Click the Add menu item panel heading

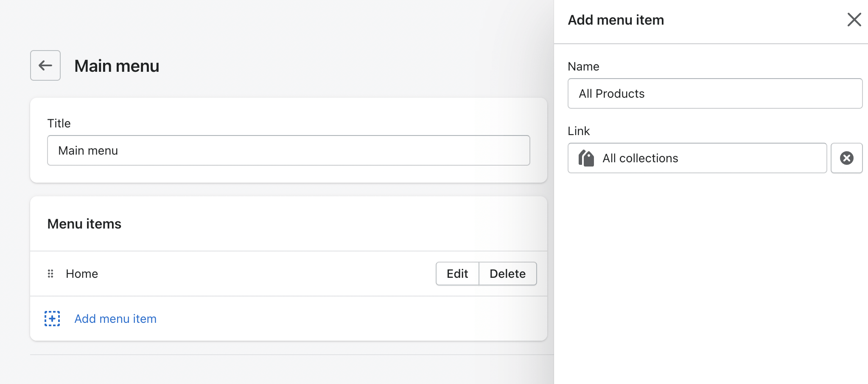pyautogui.click(x=616, y=20)
